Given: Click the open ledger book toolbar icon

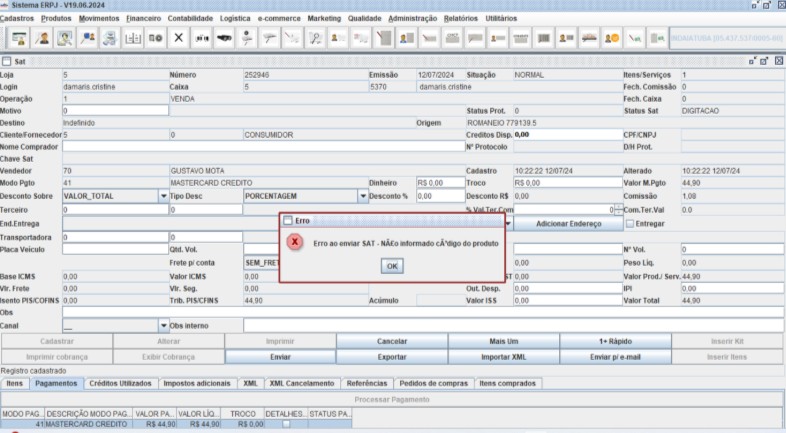Looking at the screenshot, I should 133,38.
